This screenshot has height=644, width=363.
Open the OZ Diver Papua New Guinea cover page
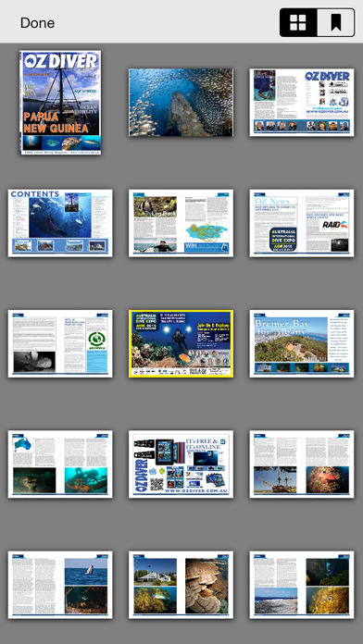(x=60, y=103)
